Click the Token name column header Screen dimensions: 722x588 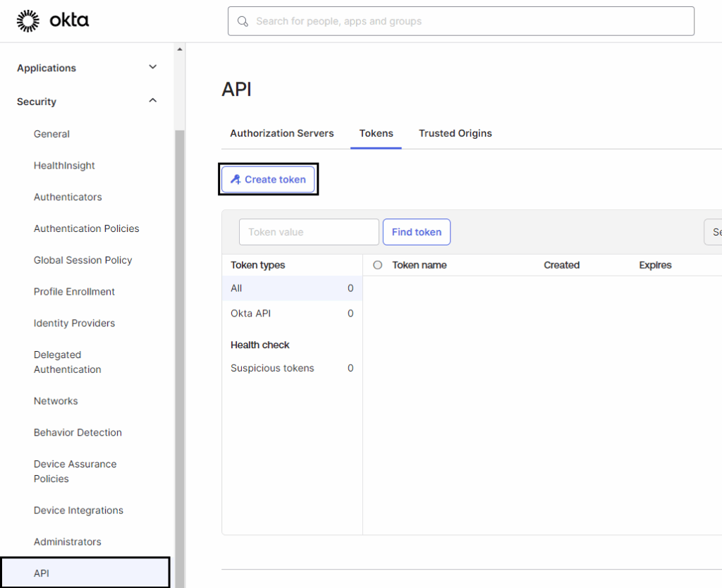419,265
